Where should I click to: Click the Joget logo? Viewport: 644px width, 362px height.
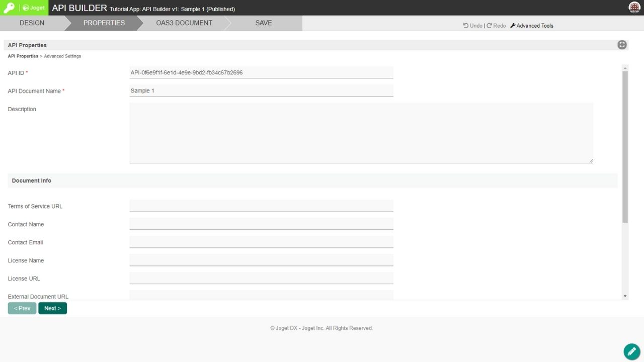pyautogui.click(x=34, y=8)
